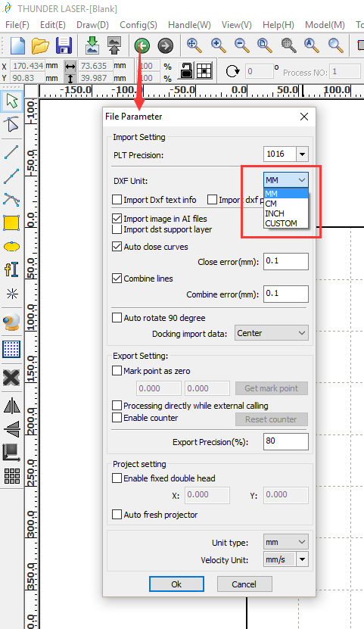Open the Config(S) menu

[x=138, y=25]
